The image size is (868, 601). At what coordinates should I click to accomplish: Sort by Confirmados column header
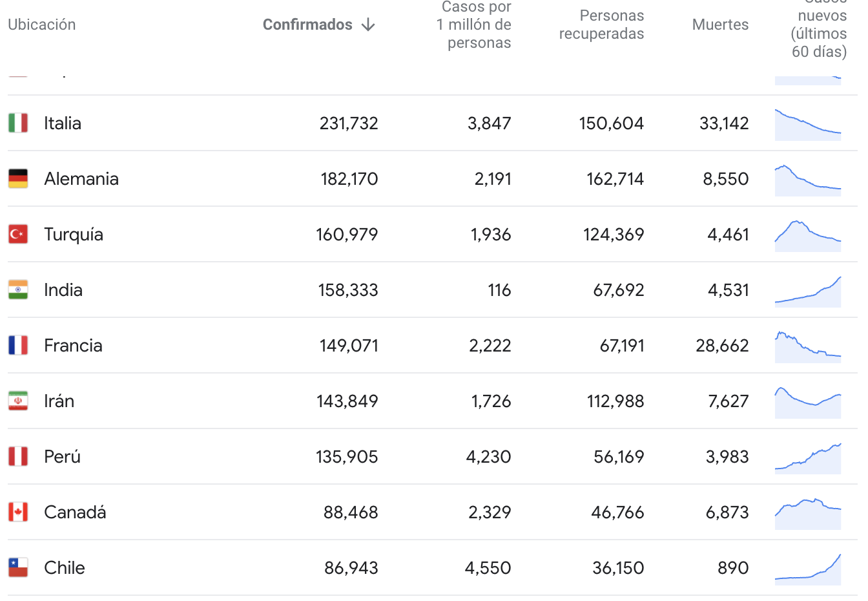[307, 25]
